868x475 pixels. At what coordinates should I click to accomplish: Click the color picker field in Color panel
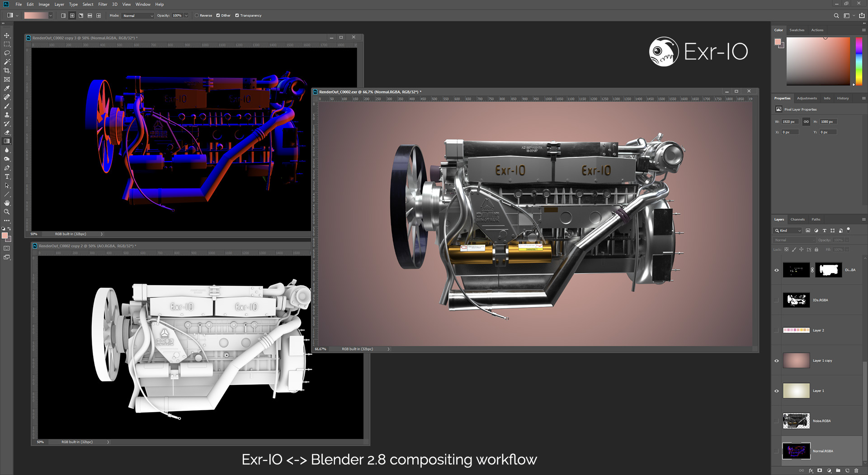click(818, 61)
